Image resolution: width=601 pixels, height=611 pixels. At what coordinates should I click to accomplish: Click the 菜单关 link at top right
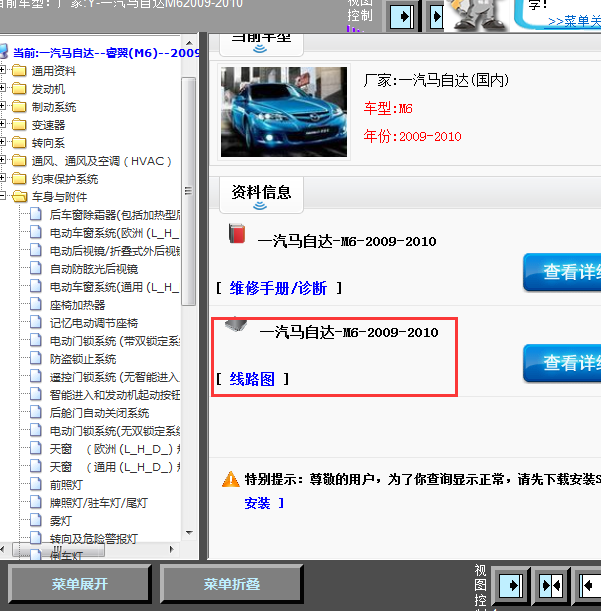pos(574,21)
